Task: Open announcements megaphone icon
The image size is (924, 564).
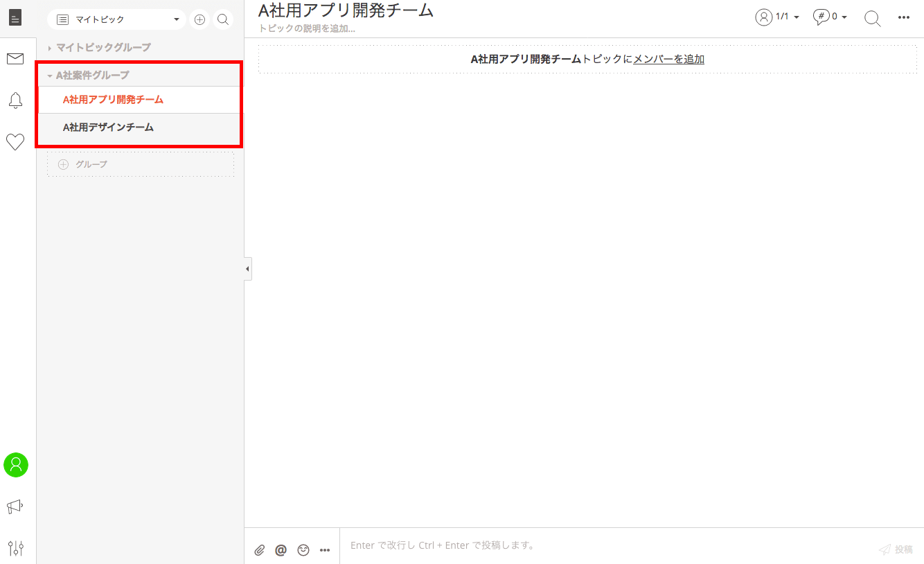Action: pos(15,507)
